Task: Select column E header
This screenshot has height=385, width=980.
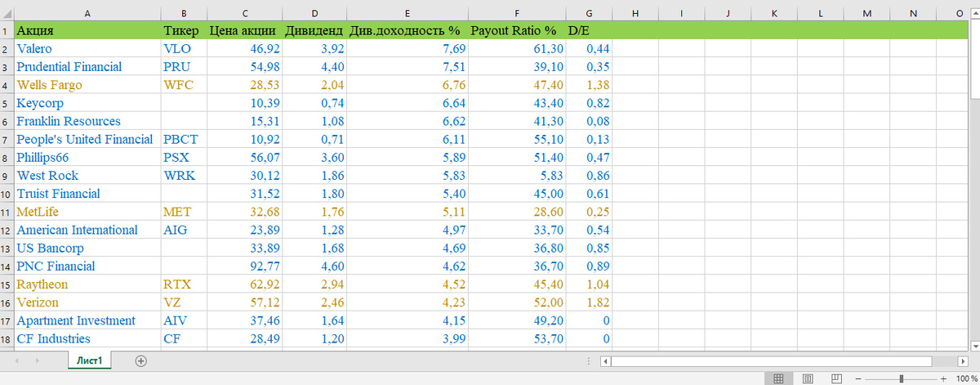Action: 407,12
